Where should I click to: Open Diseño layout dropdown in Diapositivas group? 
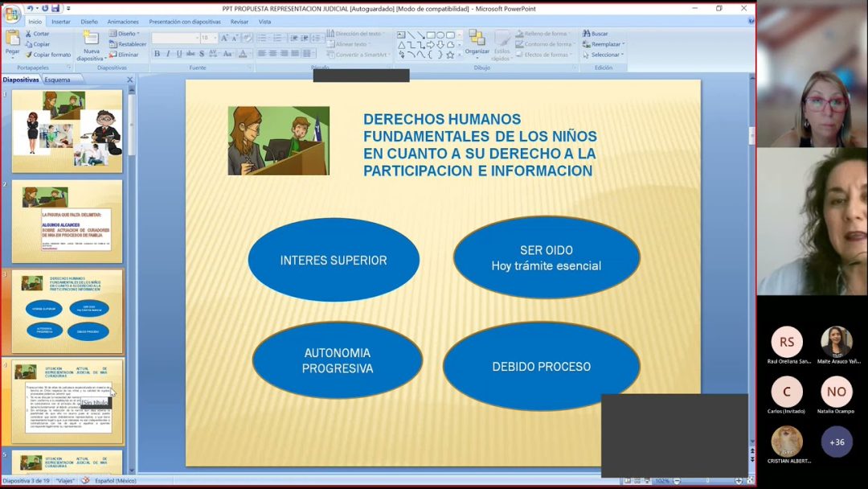click(125, 34)
